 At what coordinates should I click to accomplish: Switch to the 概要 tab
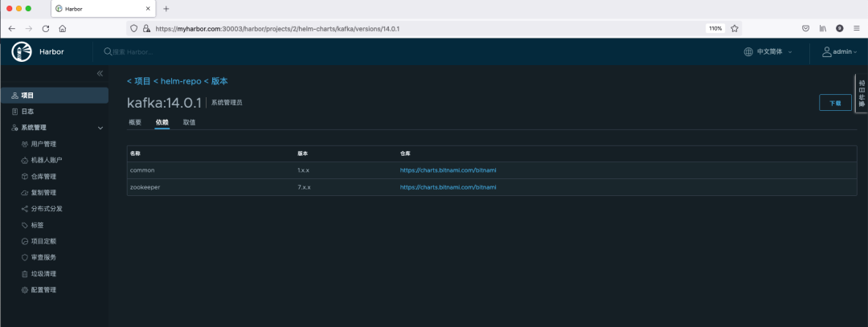tap(135, 122)
